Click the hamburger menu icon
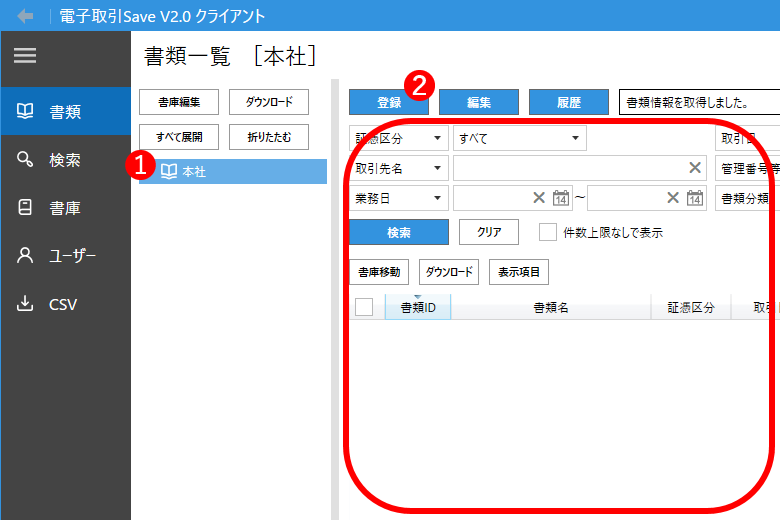The height and width of the screenshot is (520, 780). tap(25, 57)
